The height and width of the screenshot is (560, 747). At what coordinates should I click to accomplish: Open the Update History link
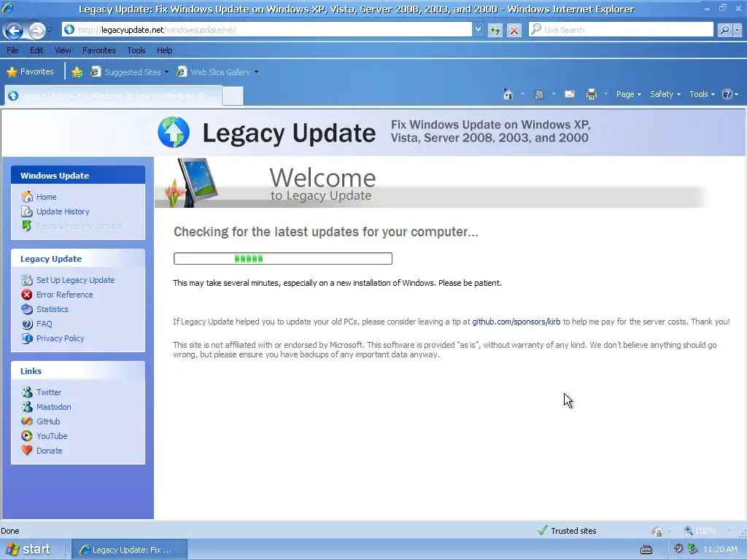(x=63, y=211)
